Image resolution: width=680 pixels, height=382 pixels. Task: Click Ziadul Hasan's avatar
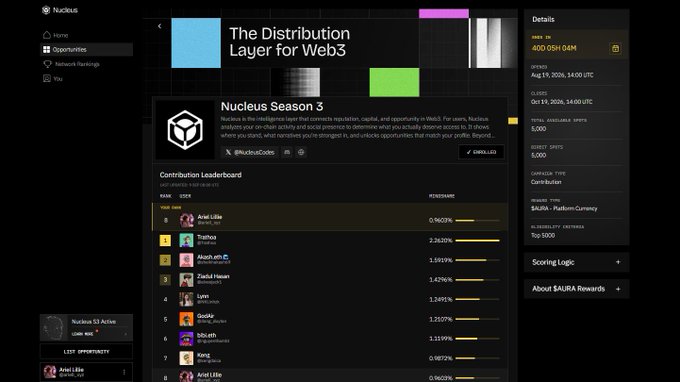coord(186,280)
